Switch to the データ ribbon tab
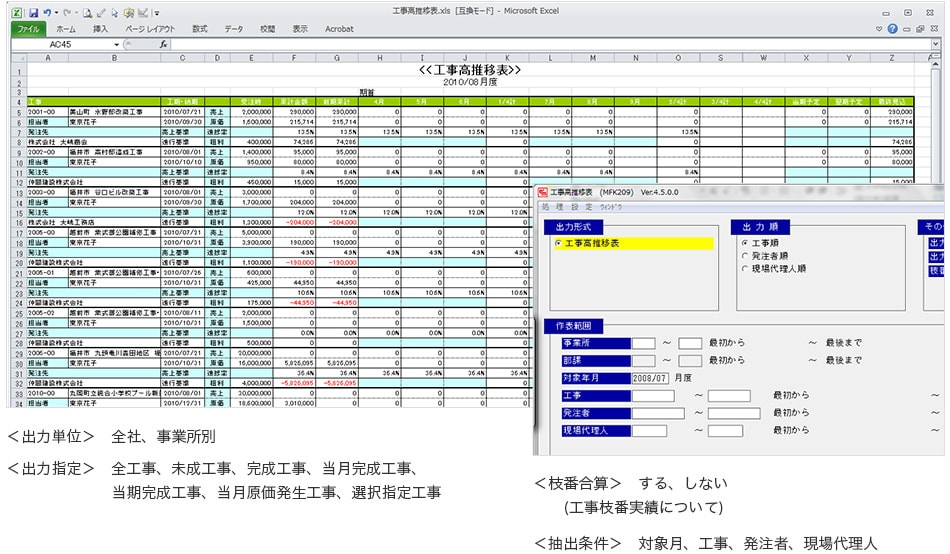Viewport: 950px width, 554px height. click(233, 28)
